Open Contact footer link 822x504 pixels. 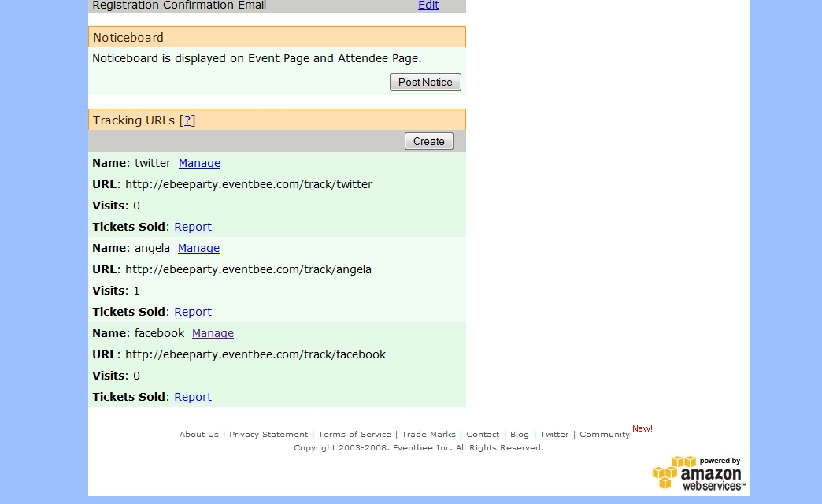click(483, 434)
